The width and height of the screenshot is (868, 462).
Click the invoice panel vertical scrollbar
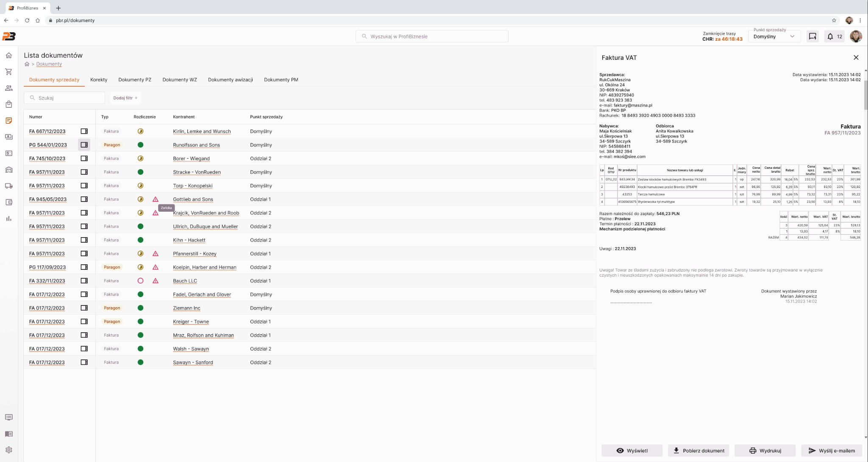(865, 95)
